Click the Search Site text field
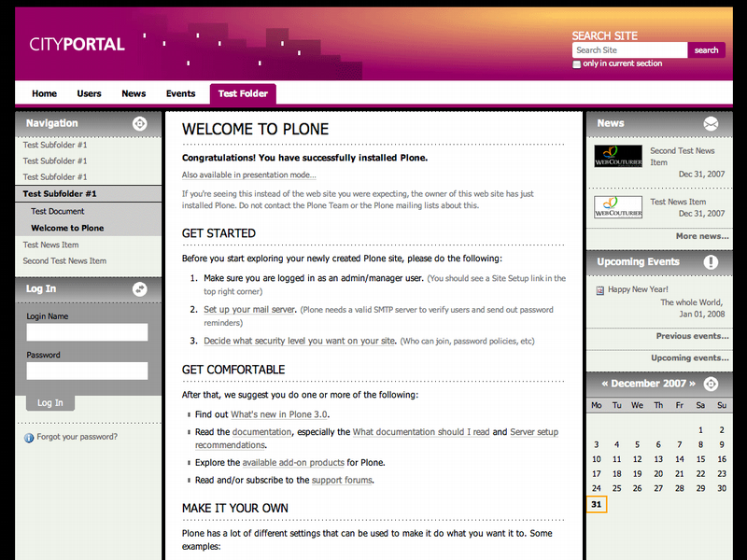Image resolution: width=747 pixels, height=560 pixels. pyautogui.click(x=628, y=50)
